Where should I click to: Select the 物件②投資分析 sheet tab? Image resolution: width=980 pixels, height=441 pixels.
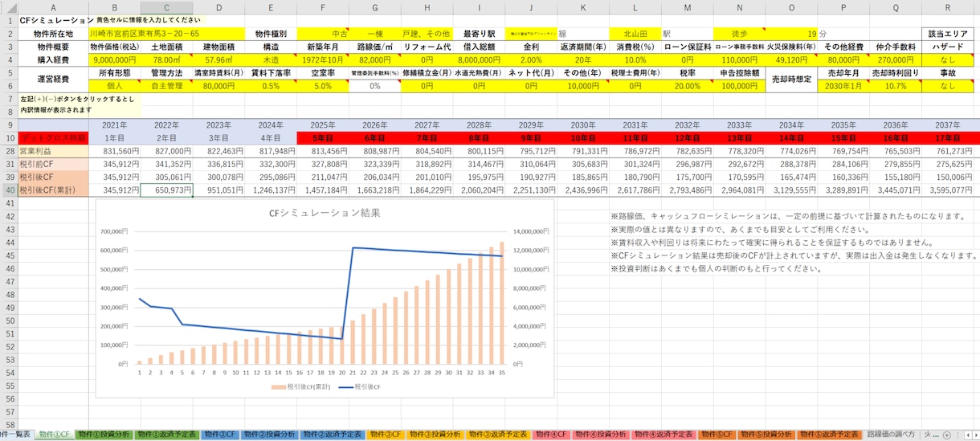pos(271,435)
